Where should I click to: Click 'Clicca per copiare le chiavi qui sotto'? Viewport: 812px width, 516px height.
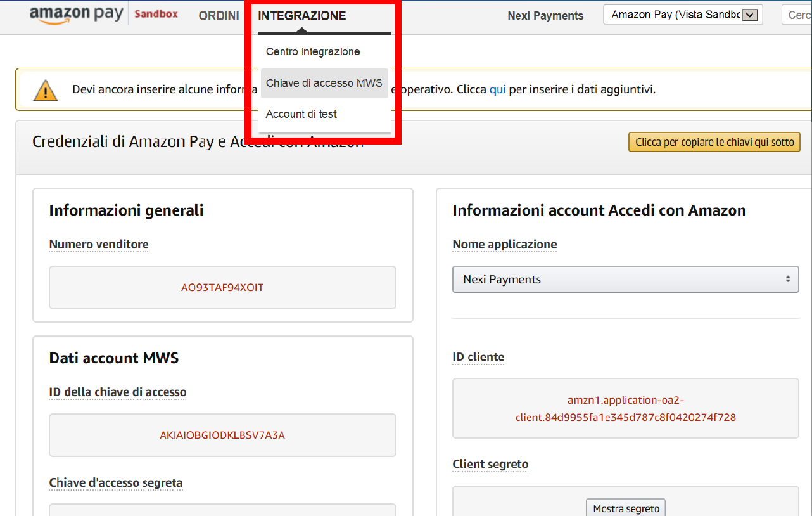coord(714,142)
